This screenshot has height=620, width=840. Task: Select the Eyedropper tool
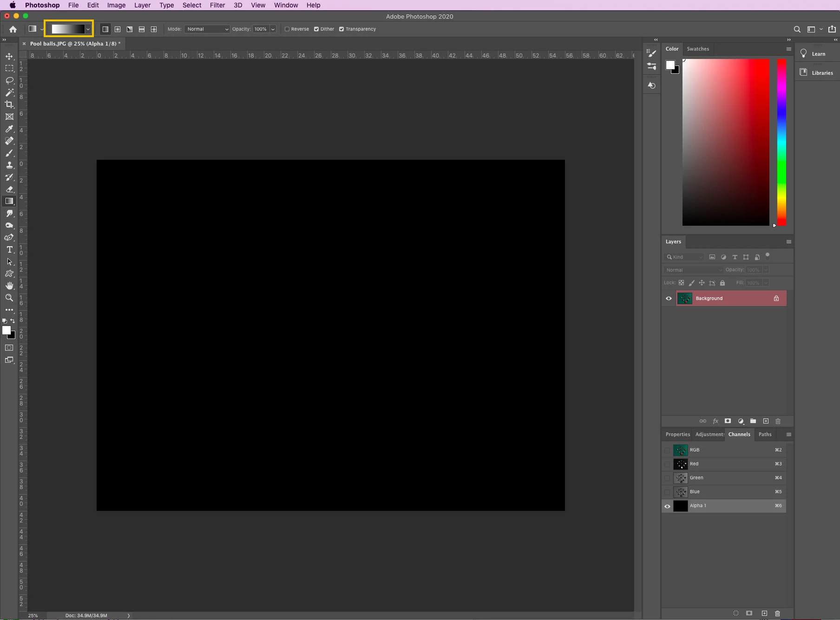[9, 129]
